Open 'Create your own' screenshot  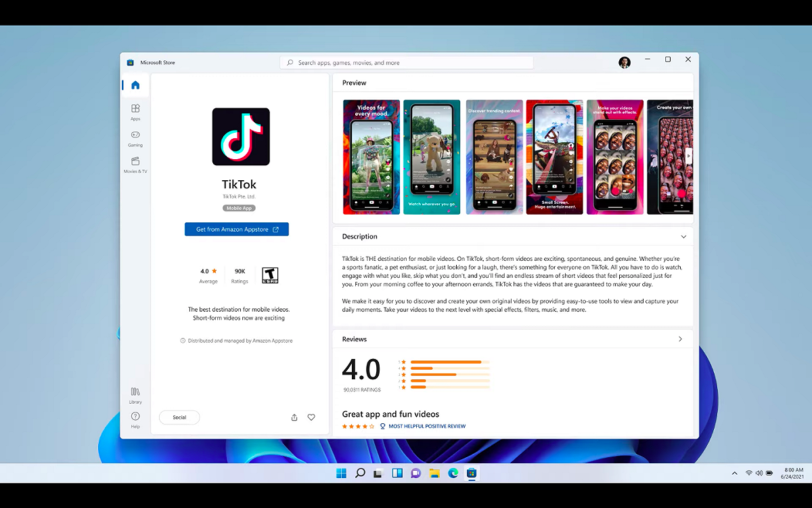click(670, 157)
